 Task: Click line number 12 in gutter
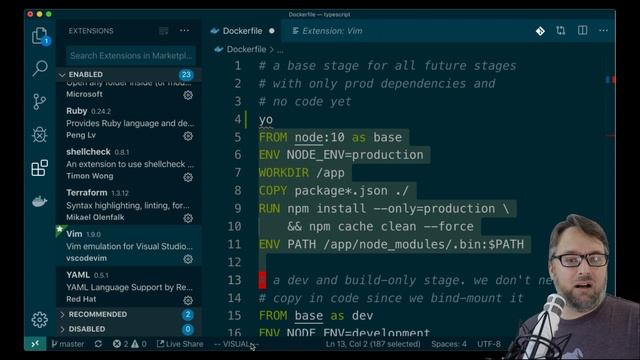tap(234, 262)
